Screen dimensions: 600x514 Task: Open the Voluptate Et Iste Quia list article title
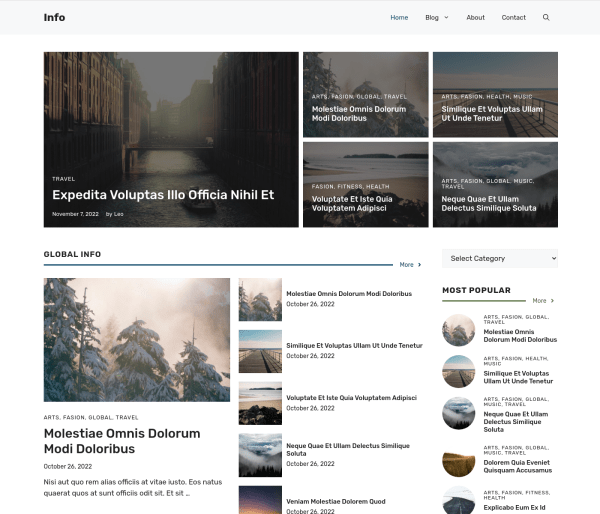click(351, 397)
